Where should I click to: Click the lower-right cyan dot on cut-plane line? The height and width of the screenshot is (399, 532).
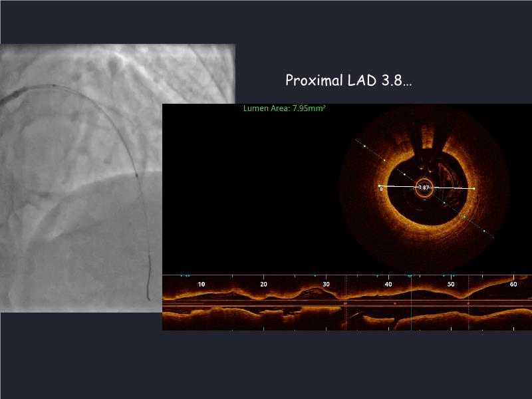click(485, 231)
